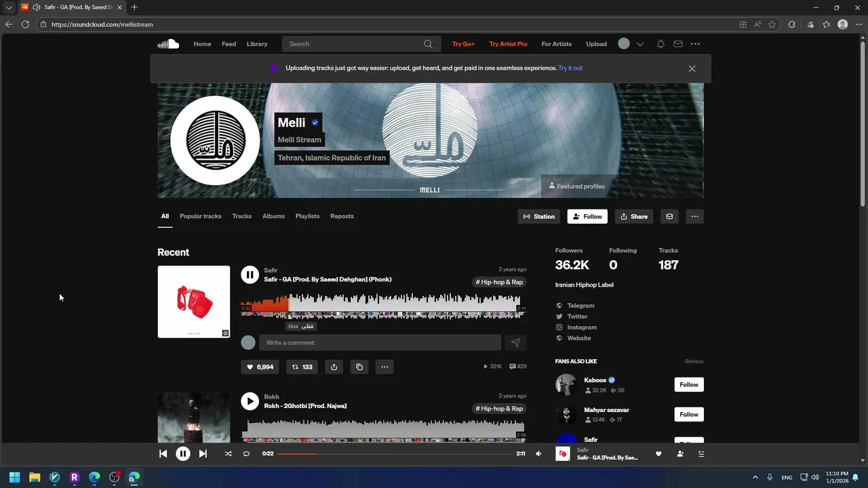Open the For Artists link

click(x=557, y=44)
